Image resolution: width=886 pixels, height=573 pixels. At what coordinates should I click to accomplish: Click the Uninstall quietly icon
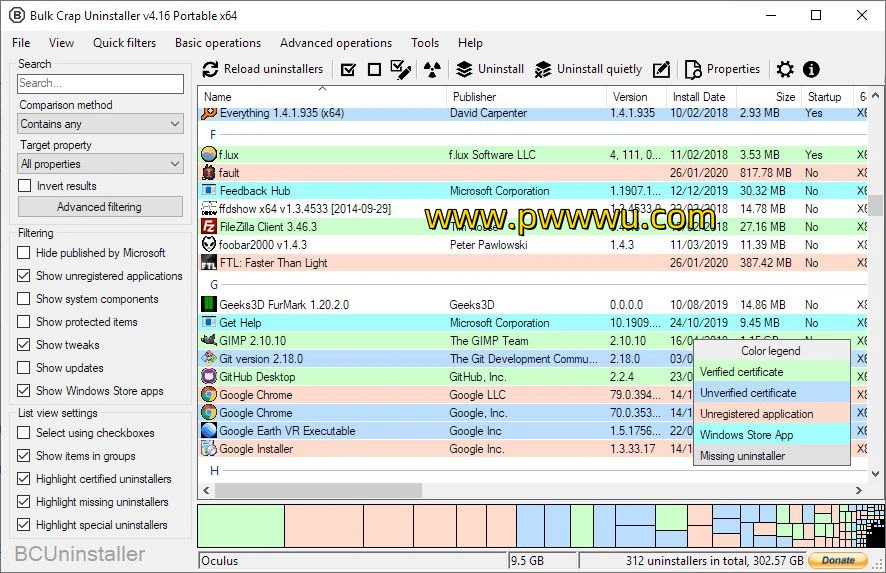point(542,70)
